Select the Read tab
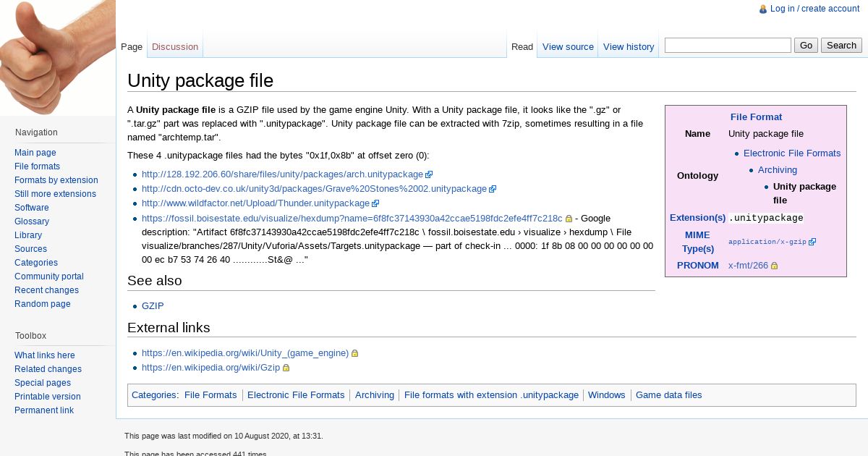The width and height of the screenshot is (868, 456). tap(522, 46)
